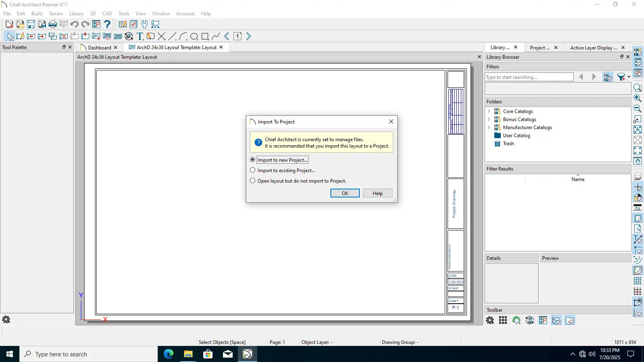Redo the last action
Viewport: 644px width, 362px height.
(85, 25)
